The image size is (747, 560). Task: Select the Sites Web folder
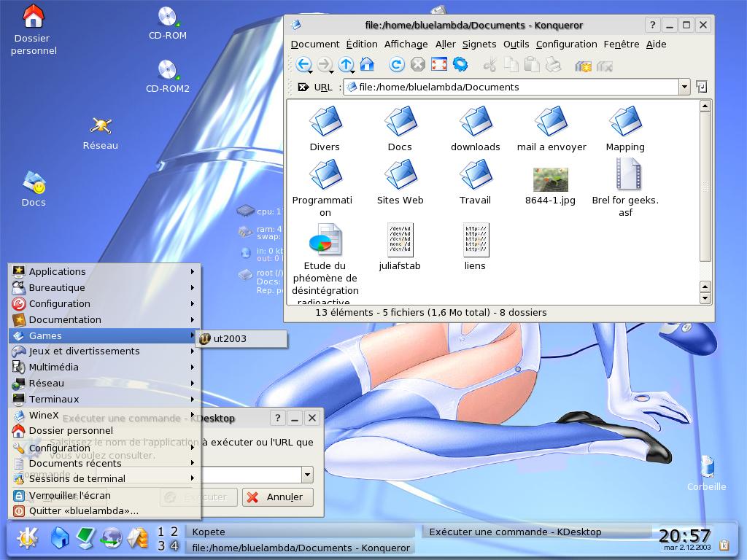(x=400, y=182)
